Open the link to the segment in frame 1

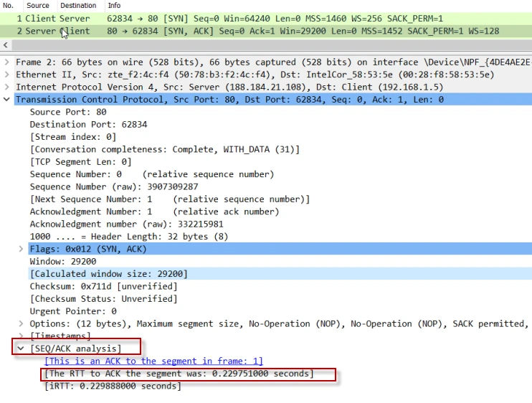tap(153, 361)
